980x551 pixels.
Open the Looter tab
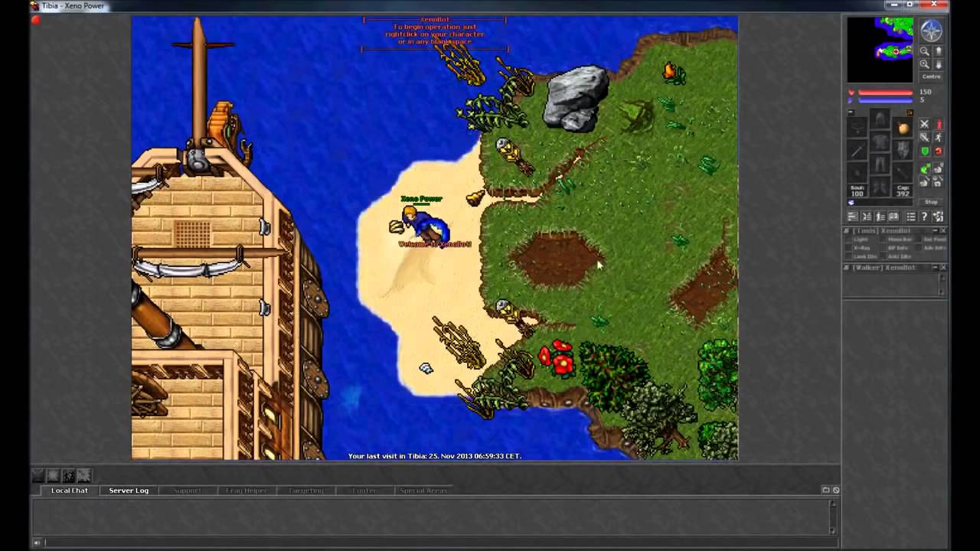pos(364,491)
